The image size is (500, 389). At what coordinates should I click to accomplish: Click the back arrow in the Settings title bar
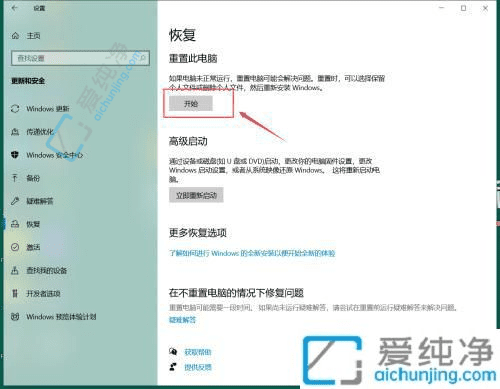[x=14, y=8]
